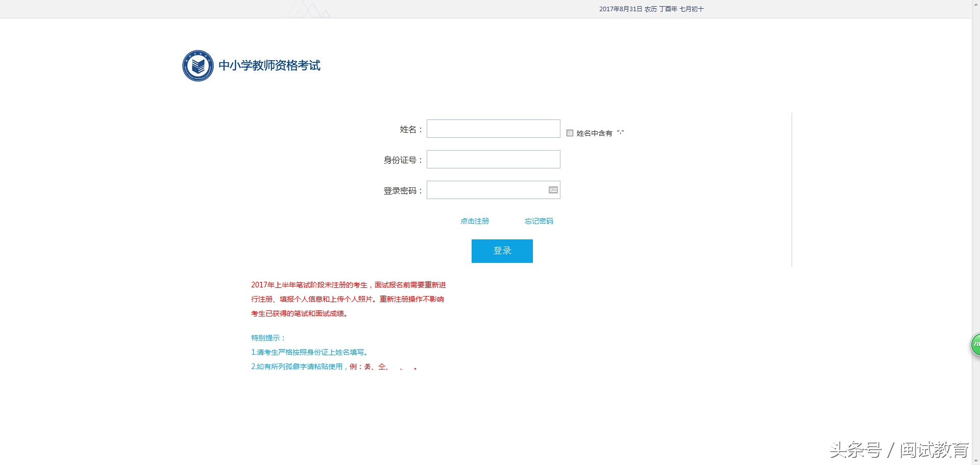
Task: Click inside the 登录密码 password box
Action: click(487, 189)
